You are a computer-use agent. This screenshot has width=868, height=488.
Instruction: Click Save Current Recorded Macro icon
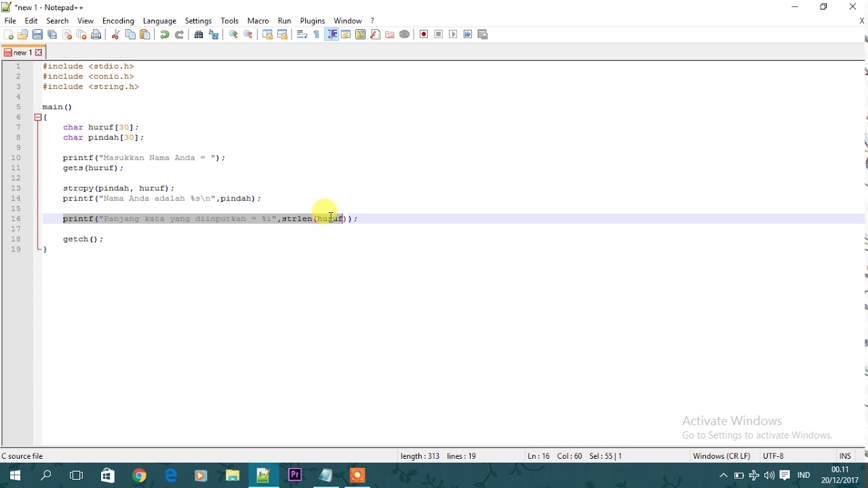(483, 35)
